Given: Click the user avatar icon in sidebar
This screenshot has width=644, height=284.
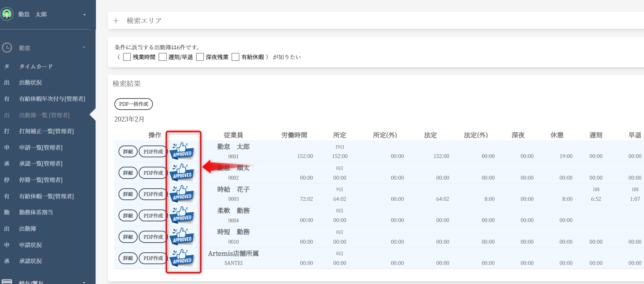Looking at the screenshot, I should [7, 14].
